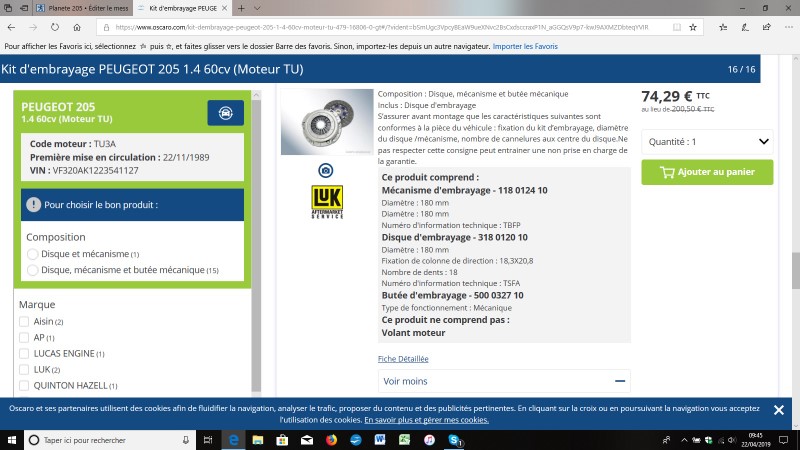Open Microsoft Store from the taskbar

(282, 440)
